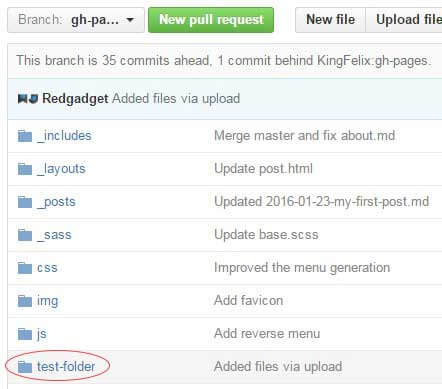442x389 pixels.
Task: Open 'Add favicon' commit message
Action: click(x=249, y=301)
